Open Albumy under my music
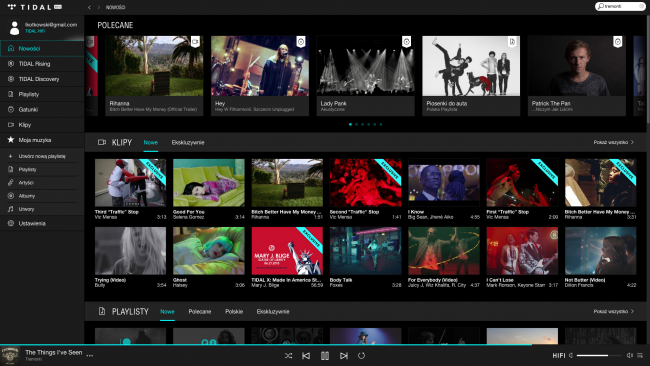650x366 pixels. pyautogui.click(x=42, y=196)
